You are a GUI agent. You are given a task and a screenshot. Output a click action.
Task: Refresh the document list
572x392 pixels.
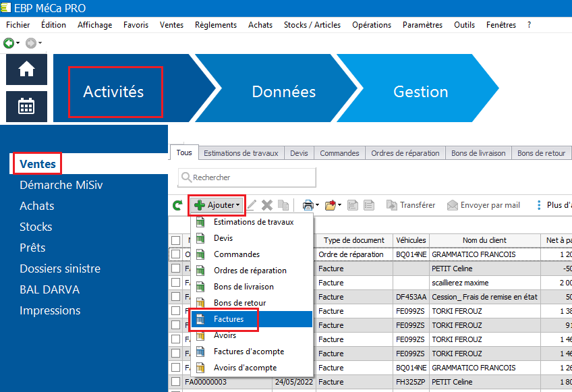pyautogui.click(x=177, y=205)
